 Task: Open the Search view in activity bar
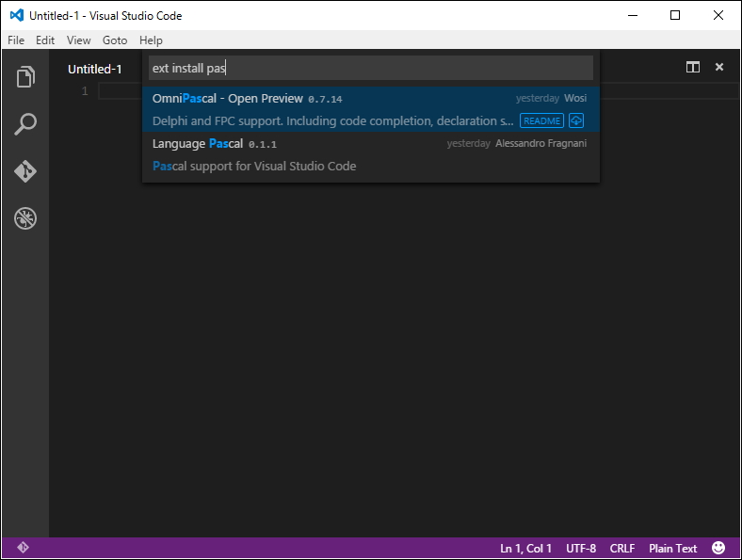tap(25, 124)
